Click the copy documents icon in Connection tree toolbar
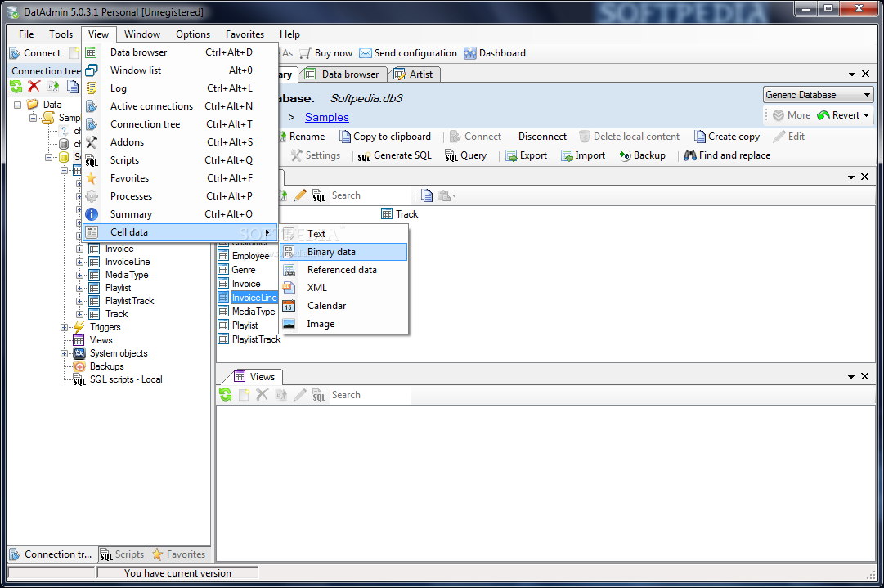This screenshot has height=588, width=884. click(x=72, y=86)
